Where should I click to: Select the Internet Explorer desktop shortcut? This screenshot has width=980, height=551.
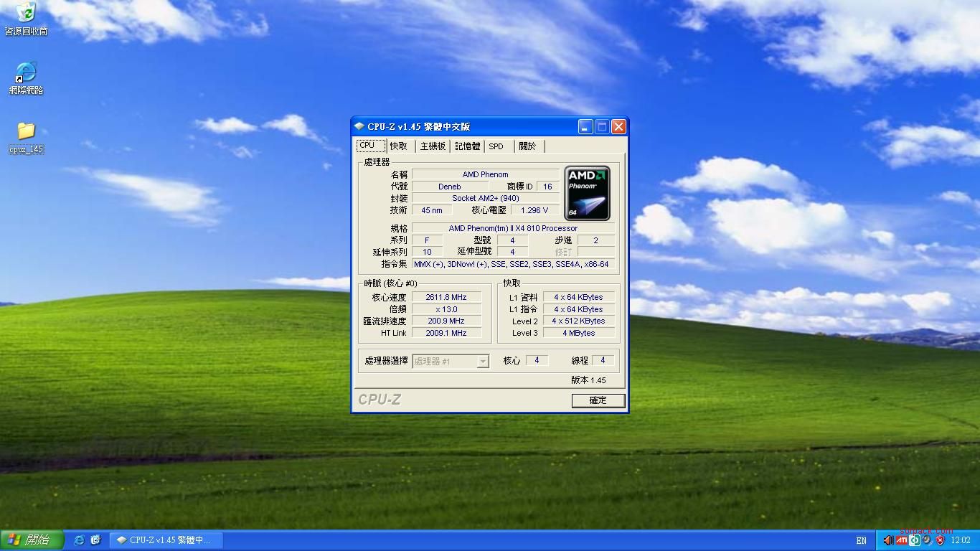click(26, 73)
